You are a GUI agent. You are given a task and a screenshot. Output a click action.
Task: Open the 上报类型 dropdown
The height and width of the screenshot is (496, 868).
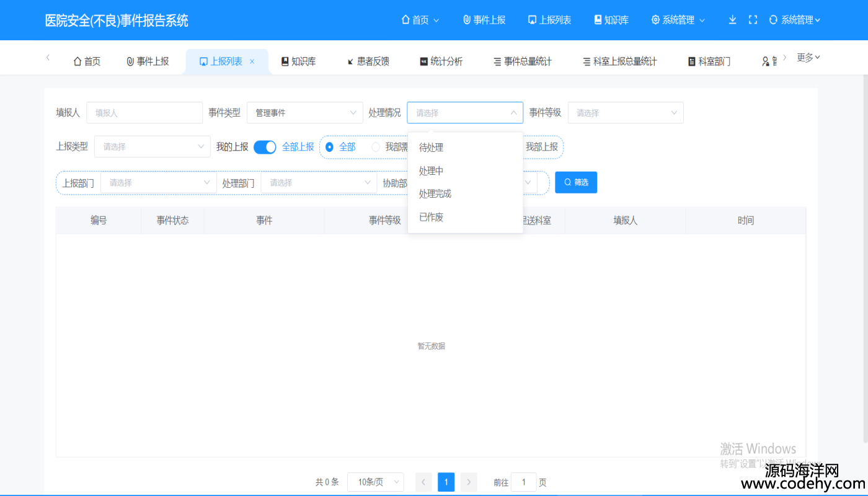152,147
